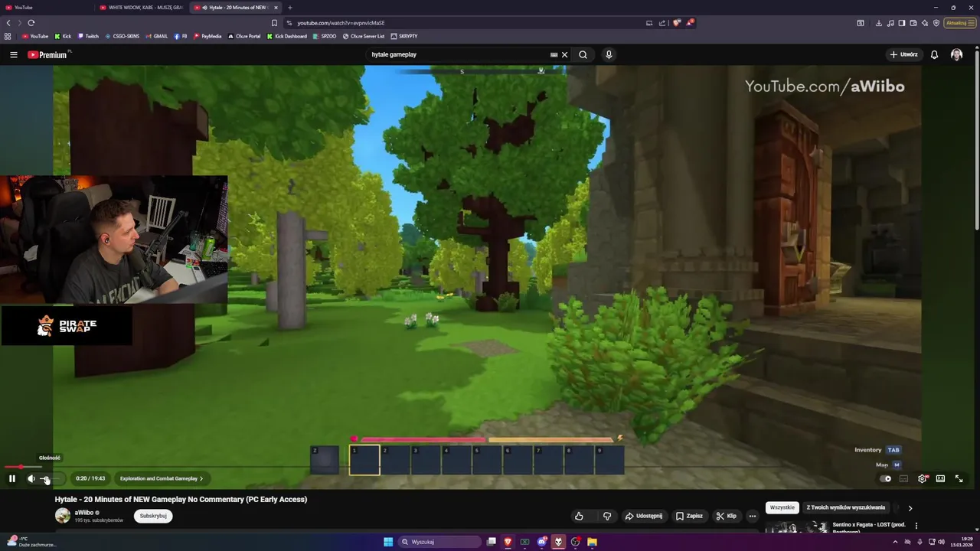
Task: Open the CSGO-SKINS bookmark
Action: (122, 36)
